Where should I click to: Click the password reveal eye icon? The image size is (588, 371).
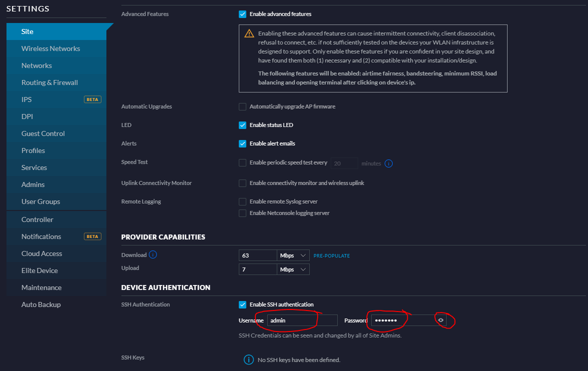tap(441, 320)
